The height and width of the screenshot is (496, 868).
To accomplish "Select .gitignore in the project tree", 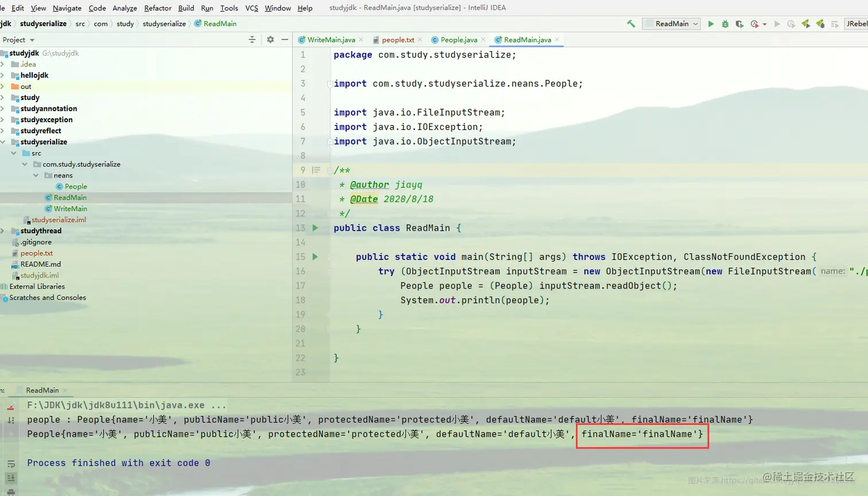I will (36, 242).
